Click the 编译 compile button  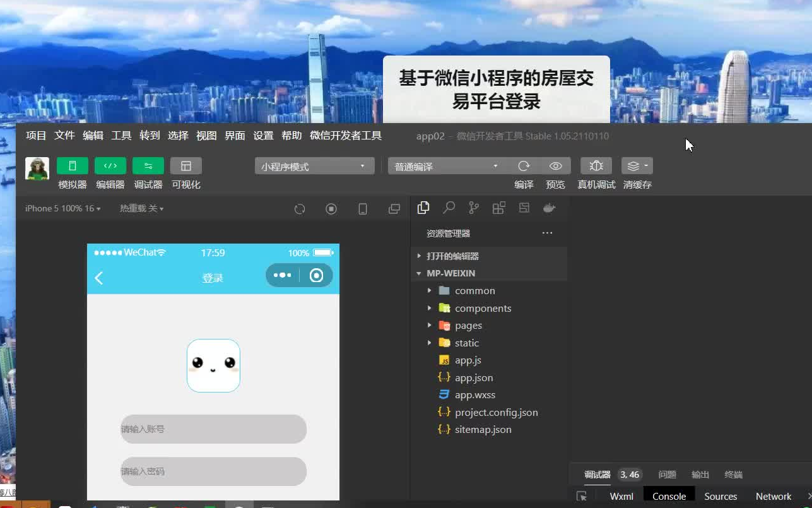tap(524, 166)
